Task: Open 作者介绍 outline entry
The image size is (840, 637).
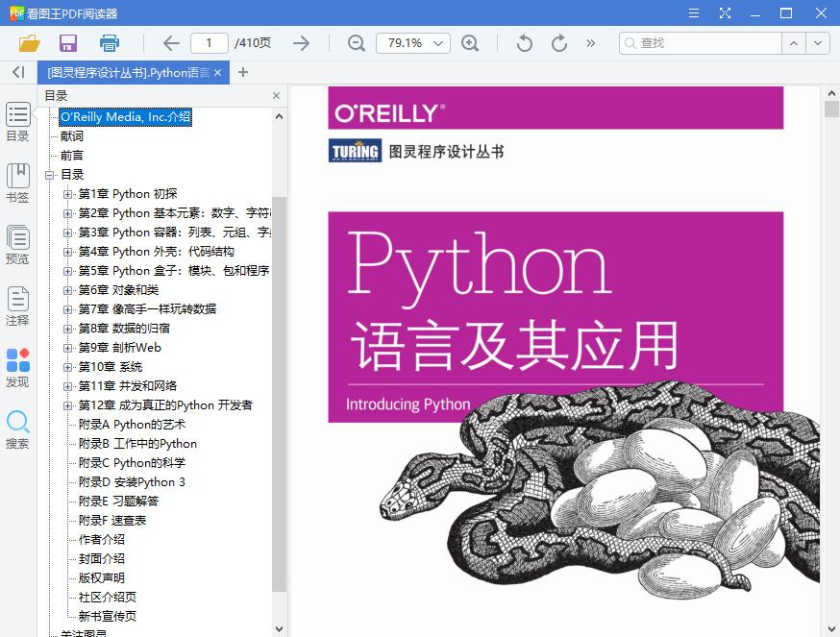Action: tap(101, 540)
